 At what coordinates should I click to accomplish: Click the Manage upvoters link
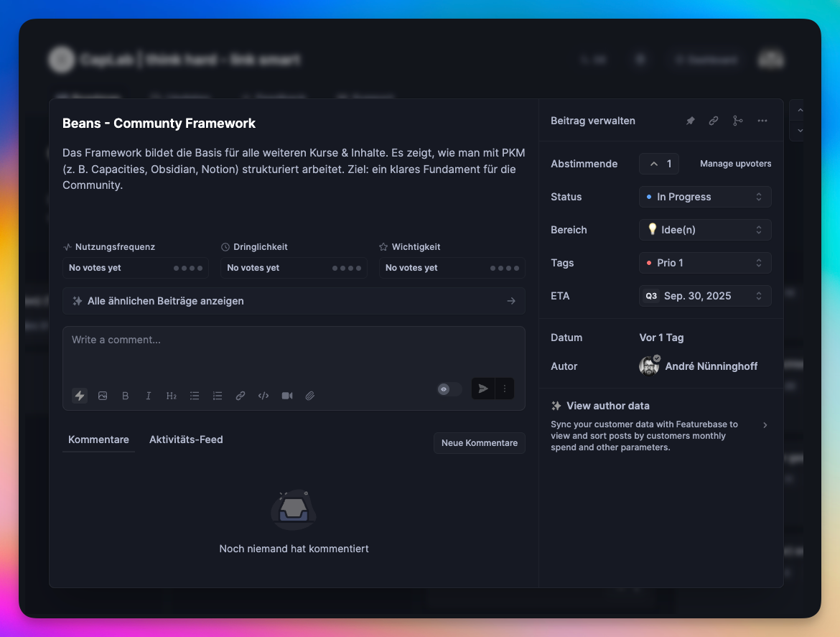pyautogui.click(x=735, y=164)
